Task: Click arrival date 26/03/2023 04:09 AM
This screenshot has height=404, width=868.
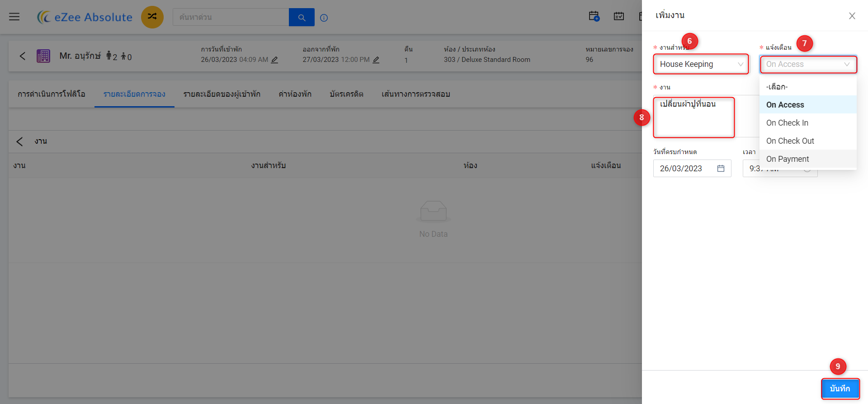Action: coord(234,60)
